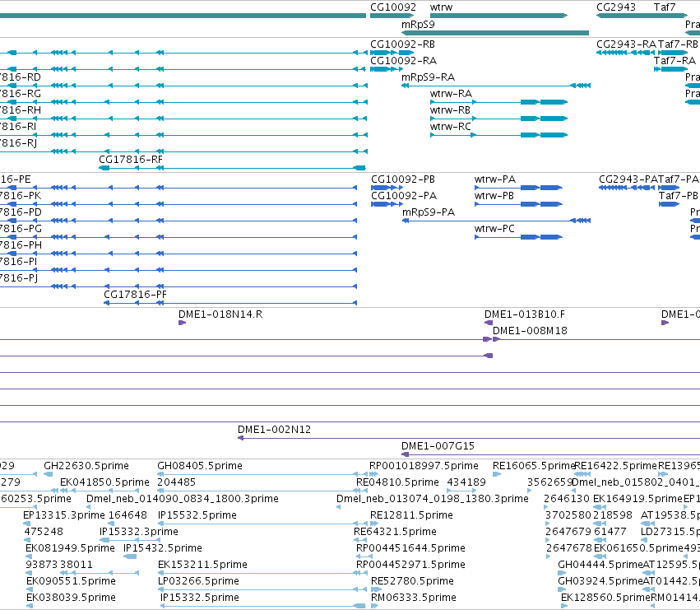
Task: Click EST RP004452971.5prime label
Action: click(410, 565)
